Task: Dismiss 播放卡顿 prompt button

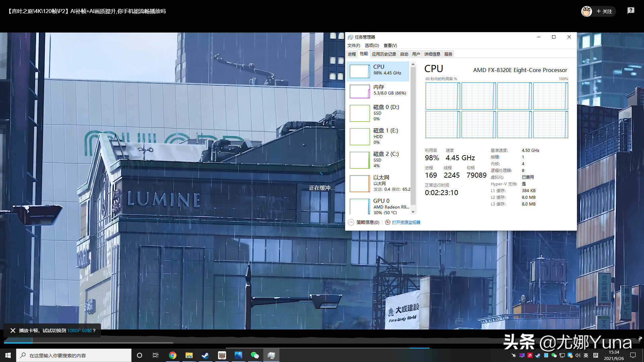Action: (x=13, y=330)
